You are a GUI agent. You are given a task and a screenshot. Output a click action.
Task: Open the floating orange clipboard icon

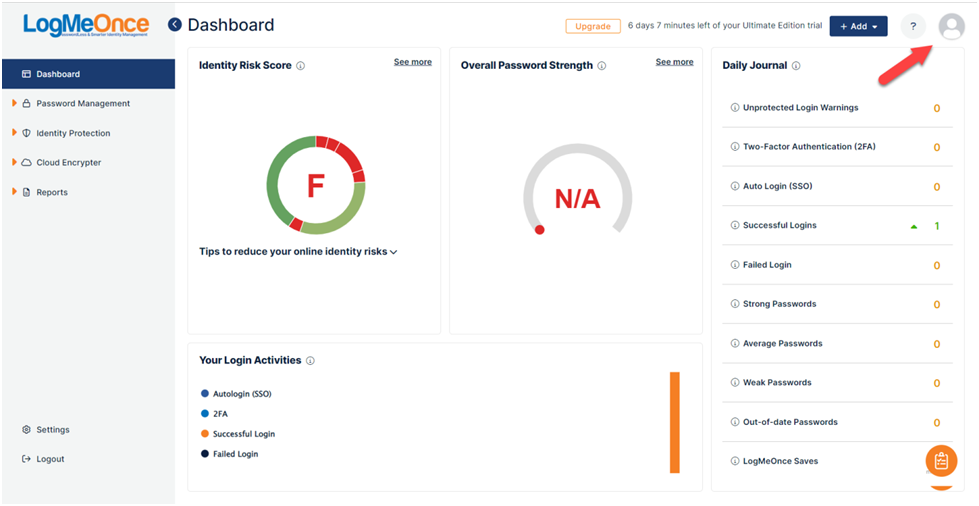coord(941,461)
